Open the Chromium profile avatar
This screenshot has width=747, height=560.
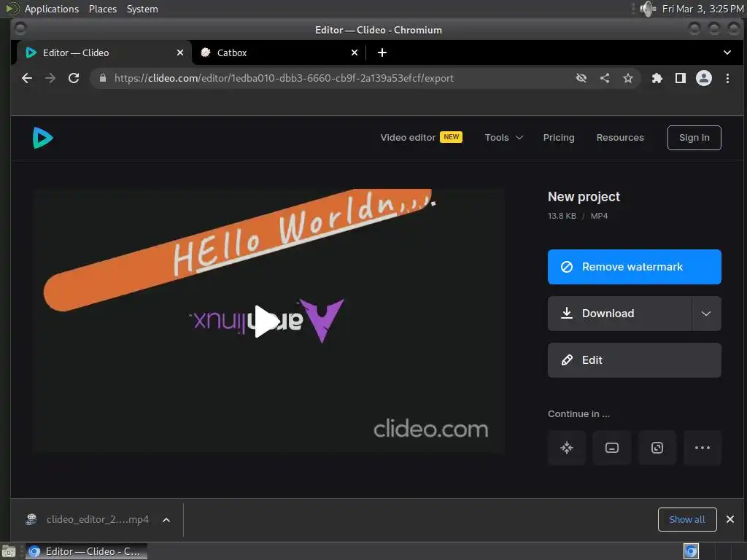pos(704,78)
